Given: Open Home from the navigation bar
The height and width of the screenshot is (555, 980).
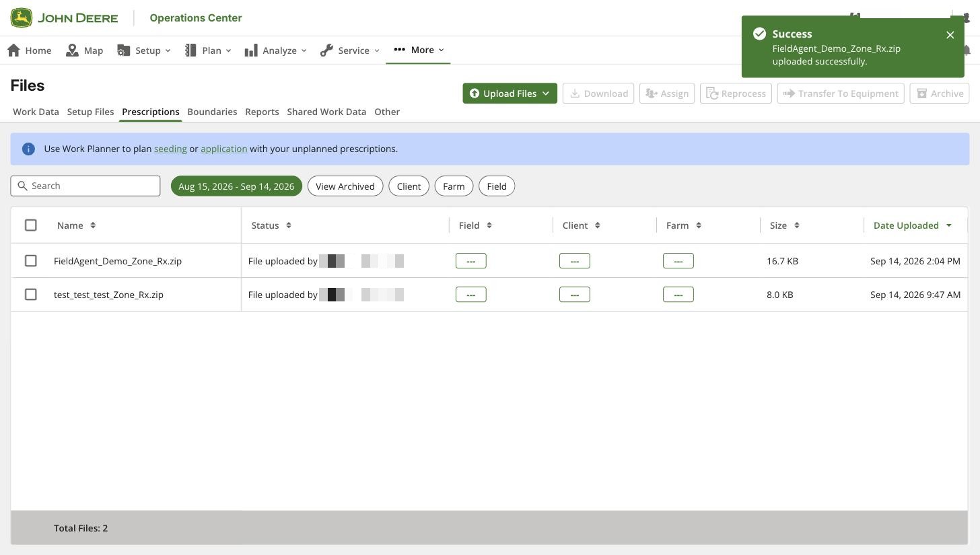Looking at the screenshot, I should click(30, 50).
